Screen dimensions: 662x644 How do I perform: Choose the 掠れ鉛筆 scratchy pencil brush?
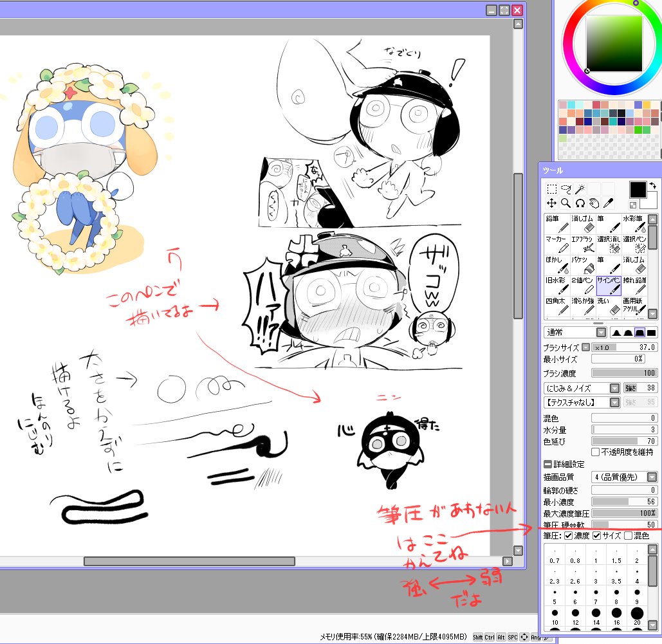[x=634, y=286]
